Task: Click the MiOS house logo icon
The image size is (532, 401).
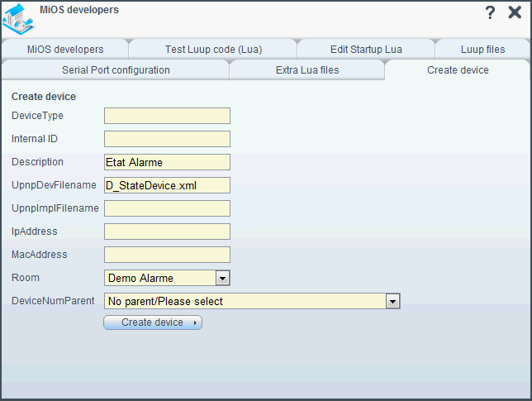Action: [18, 19]
